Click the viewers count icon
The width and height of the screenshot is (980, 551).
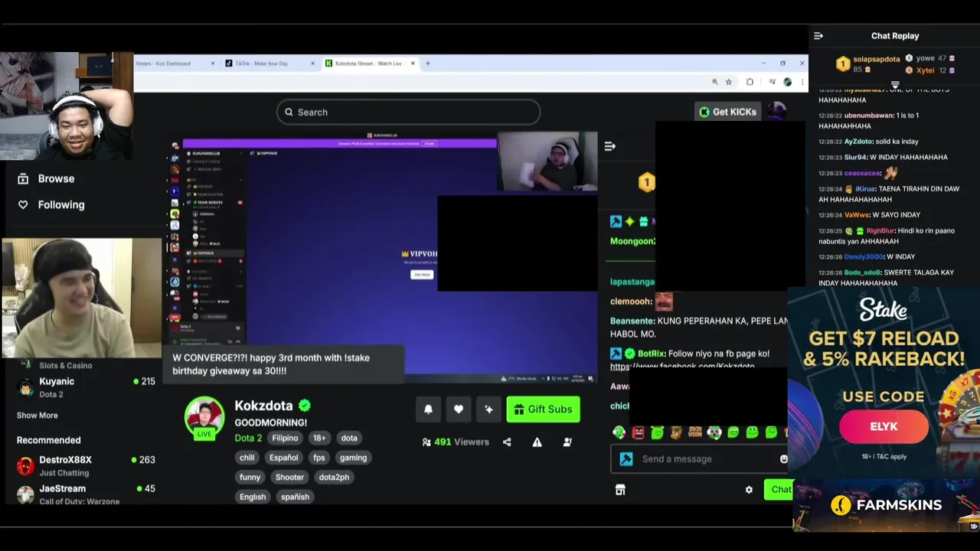426,442
